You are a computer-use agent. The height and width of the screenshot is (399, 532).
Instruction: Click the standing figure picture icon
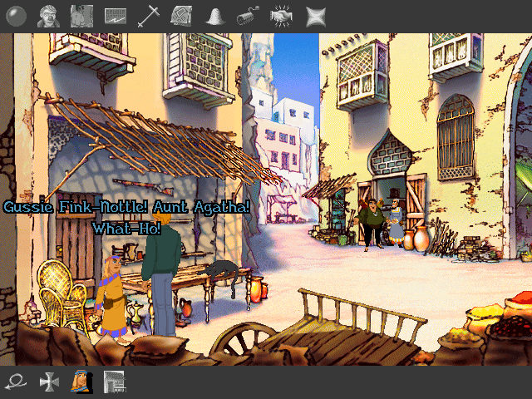[x=81, y=16]
